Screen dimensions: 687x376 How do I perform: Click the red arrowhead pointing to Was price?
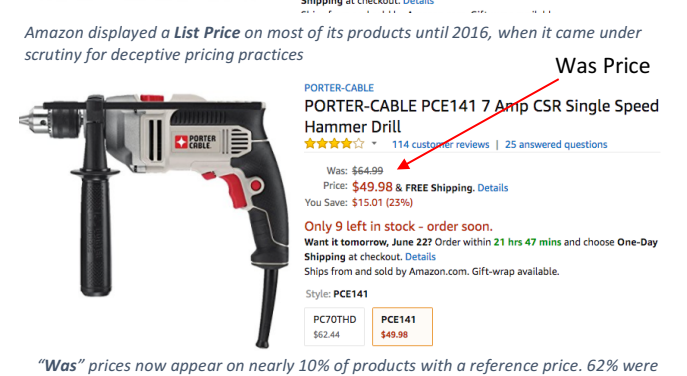(x=404, y=163)
